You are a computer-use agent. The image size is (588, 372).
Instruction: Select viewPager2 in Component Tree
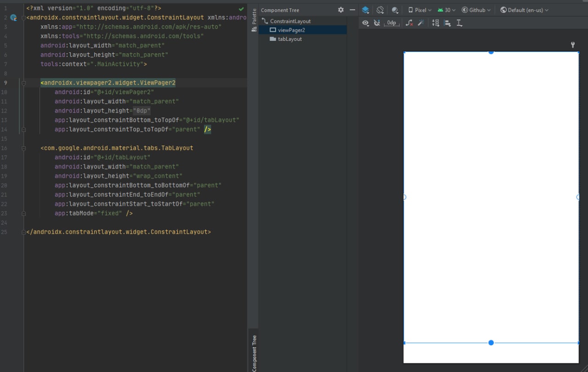point(303,30)
